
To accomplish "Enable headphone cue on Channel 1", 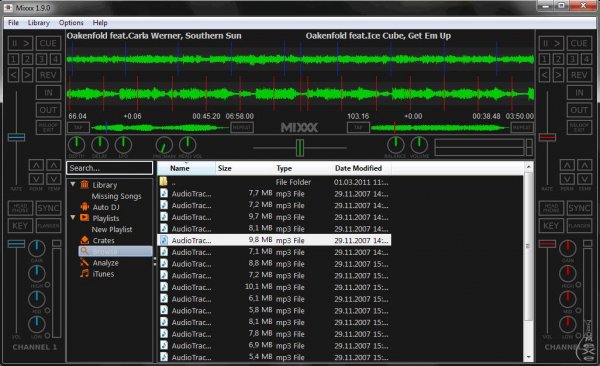I will tap(20, 208).
